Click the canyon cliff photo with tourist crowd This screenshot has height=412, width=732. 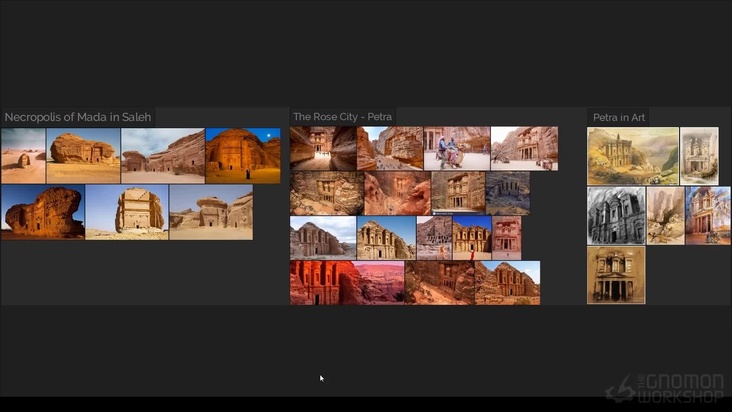click(390, 148)
